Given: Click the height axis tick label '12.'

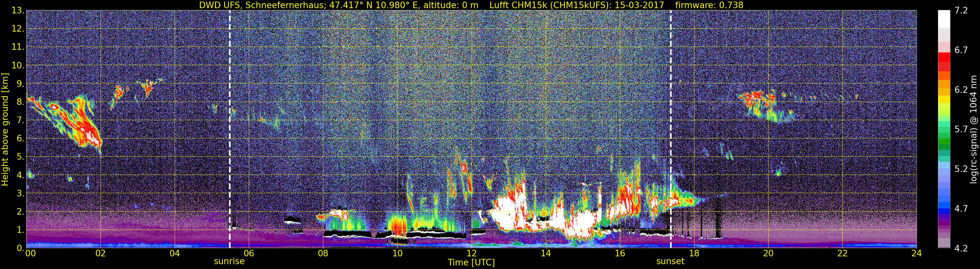Looking at the screenshot, I should click(18, 29).
